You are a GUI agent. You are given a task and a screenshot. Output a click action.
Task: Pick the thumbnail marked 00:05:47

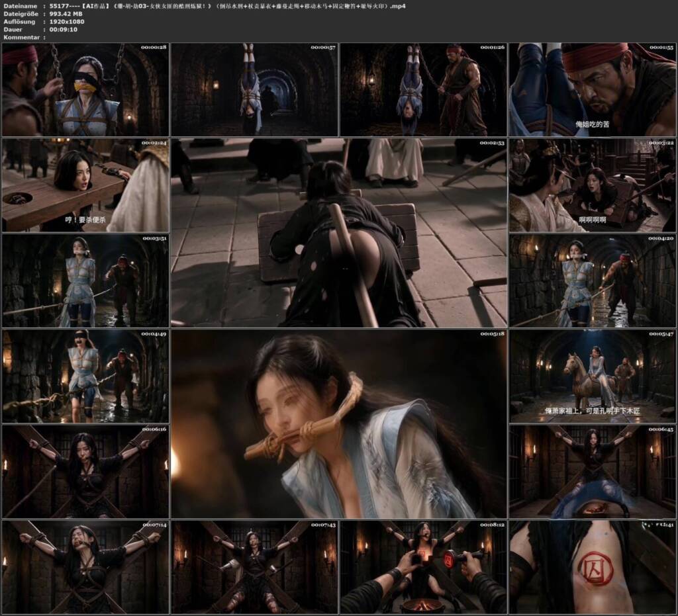pyautogui.click(x=593, y=376)
